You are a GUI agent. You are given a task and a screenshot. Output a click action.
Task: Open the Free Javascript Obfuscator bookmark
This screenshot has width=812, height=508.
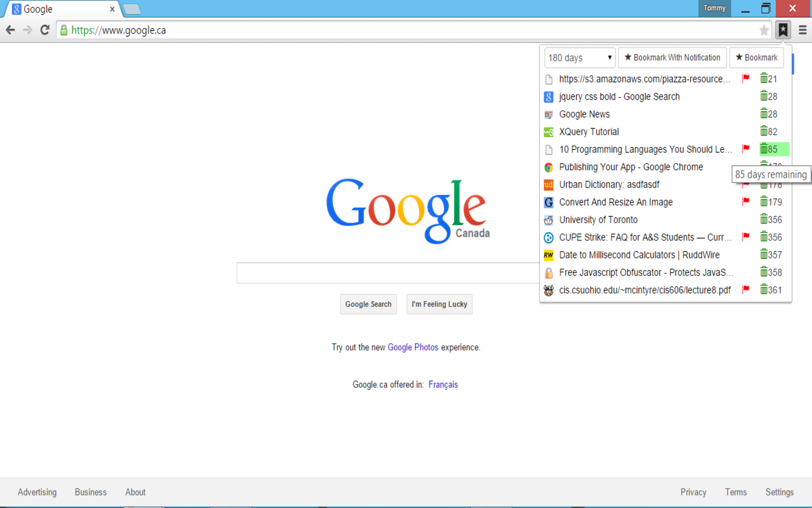point(646,272)
